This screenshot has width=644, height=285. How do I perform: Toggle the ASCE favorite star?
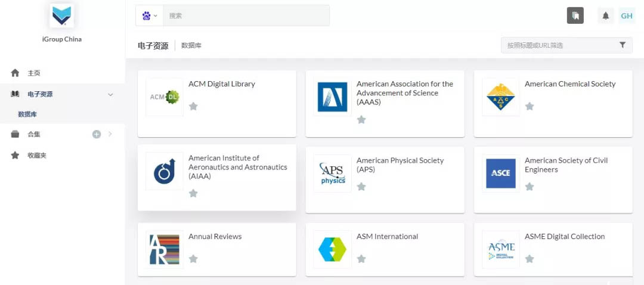click(530, 187)
